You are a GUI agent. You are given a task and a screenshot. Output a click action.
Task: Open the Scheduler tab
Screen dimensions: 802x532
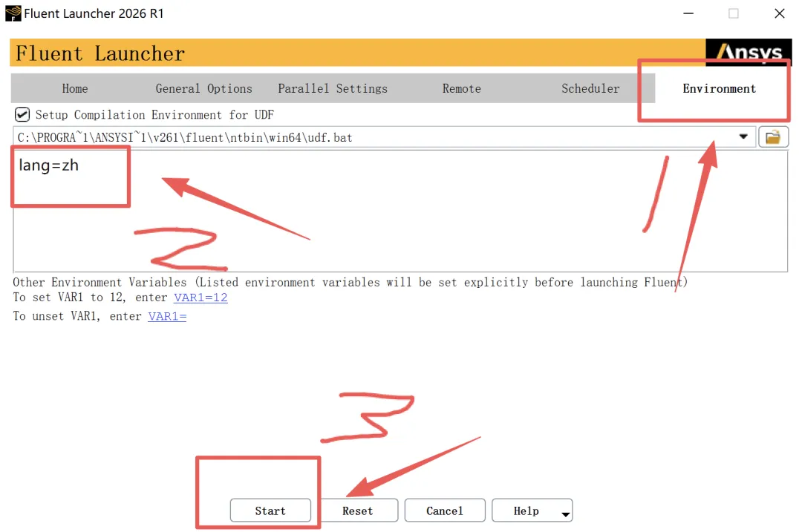(590, 88)
